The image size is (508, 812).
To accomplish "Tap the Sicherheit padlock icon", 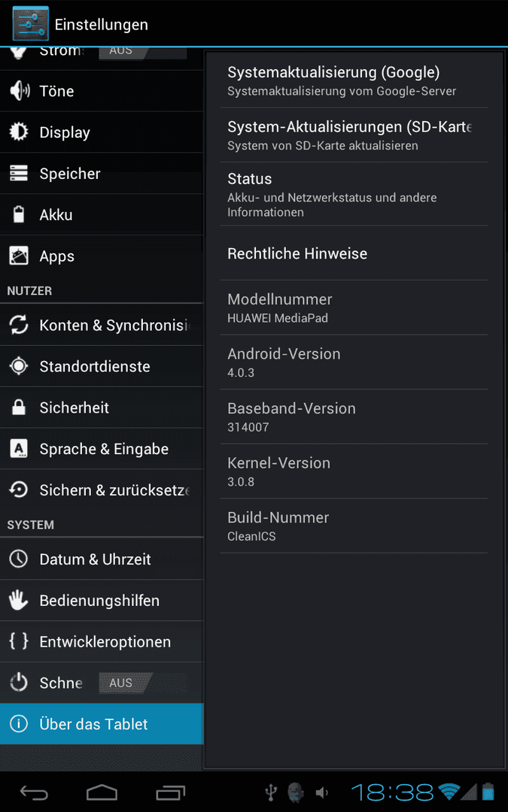I will 19,408.
